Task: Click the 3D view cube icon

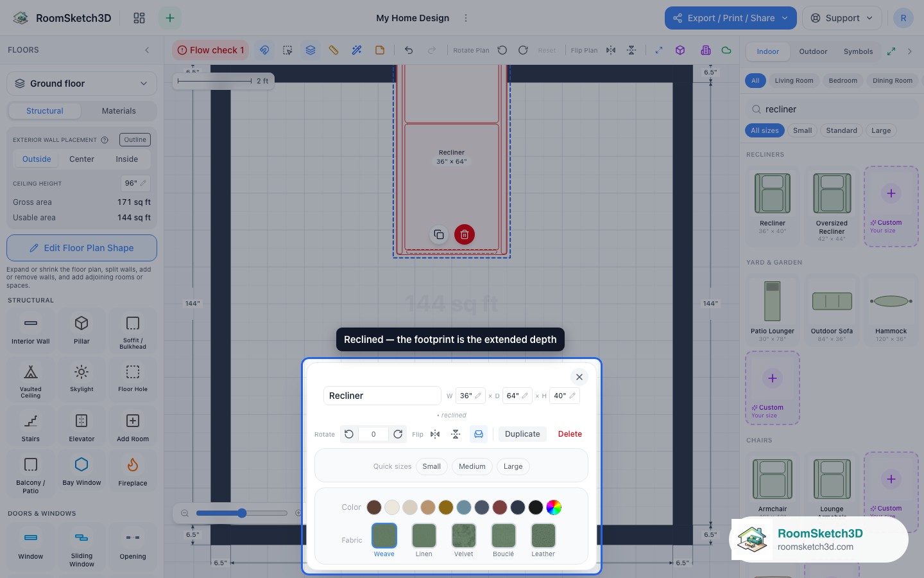Action: pyautogui.click(x=680, y=50)
